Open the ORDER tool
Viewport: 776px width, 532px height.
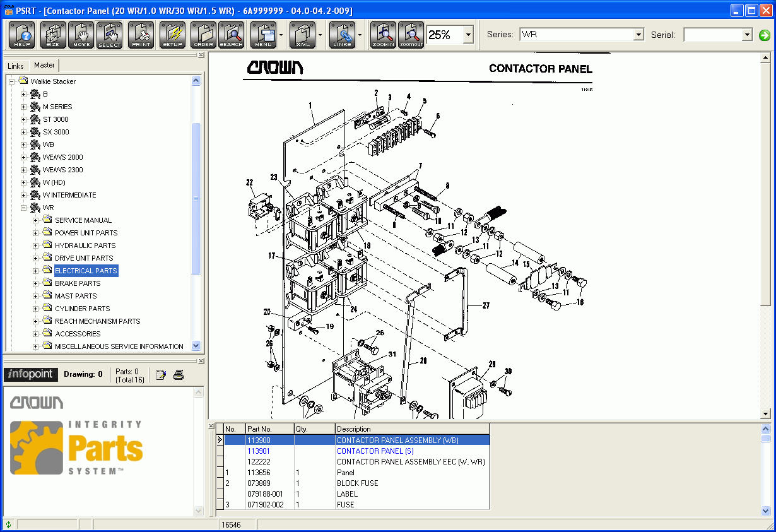point(203,35)
